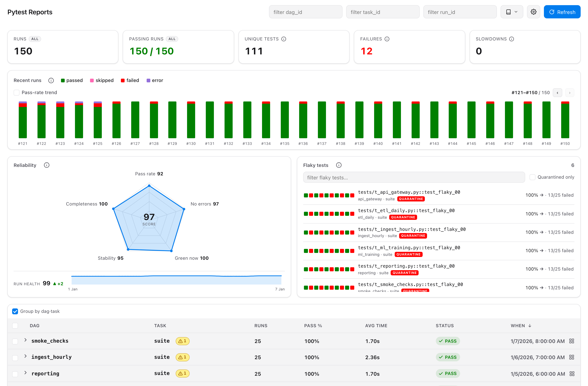
Task: Select the run #138 bar
Action: pyautogui.click(x=340, y=120)
